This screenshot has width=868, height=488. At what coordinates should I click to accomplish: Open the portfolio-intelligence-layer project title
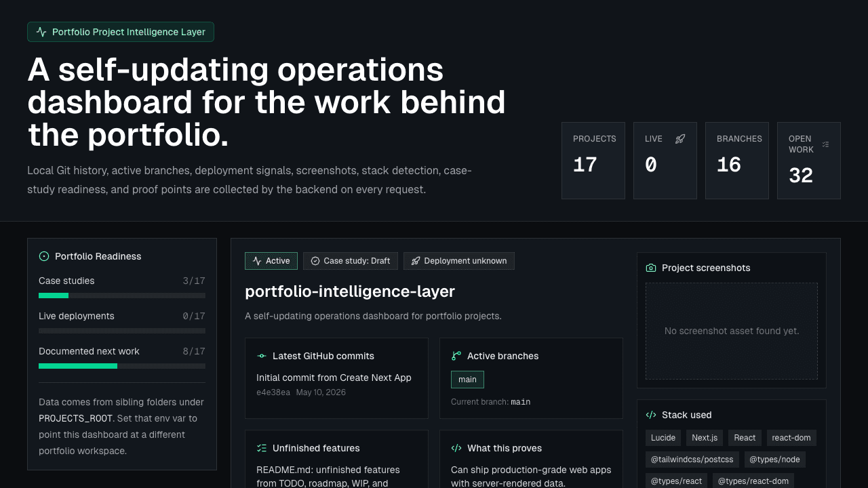pyautogui.click(x=350, y=291)
